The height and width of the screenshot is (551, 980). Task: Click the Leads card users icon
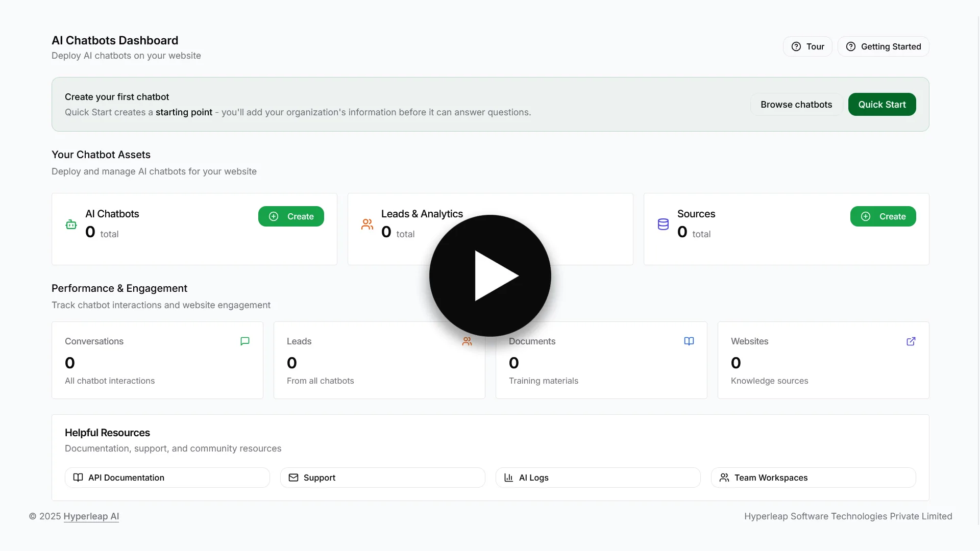coord(467,341)
